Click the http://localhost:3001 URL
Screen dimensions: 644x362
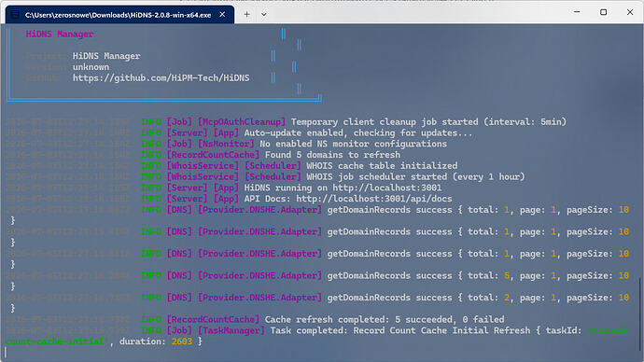pos(387,188)
